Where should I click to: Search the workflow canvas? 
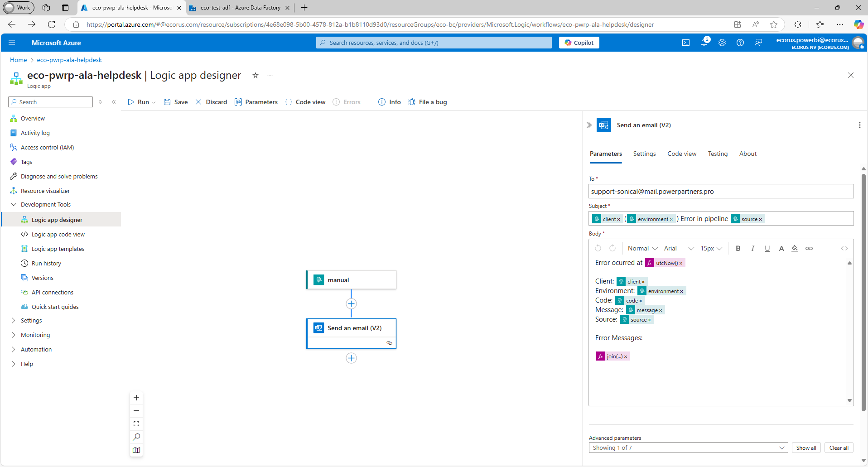click(136, 437)
